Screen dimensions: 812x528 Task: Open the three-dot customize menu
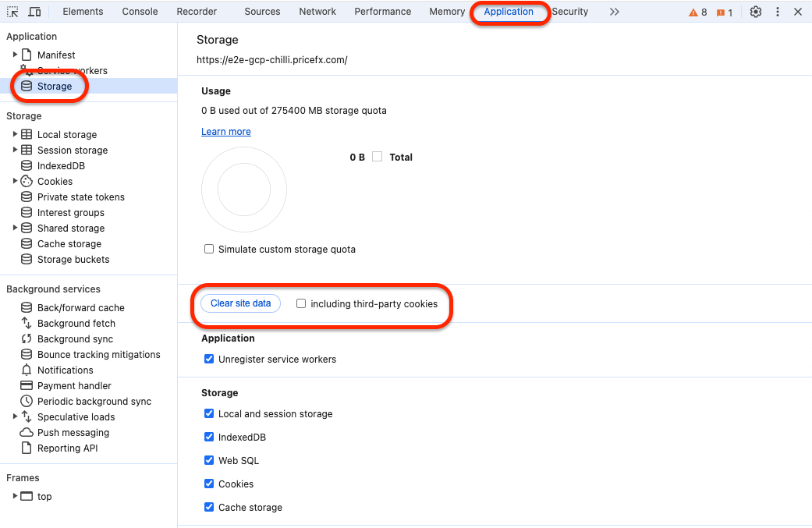pos(776,11)
